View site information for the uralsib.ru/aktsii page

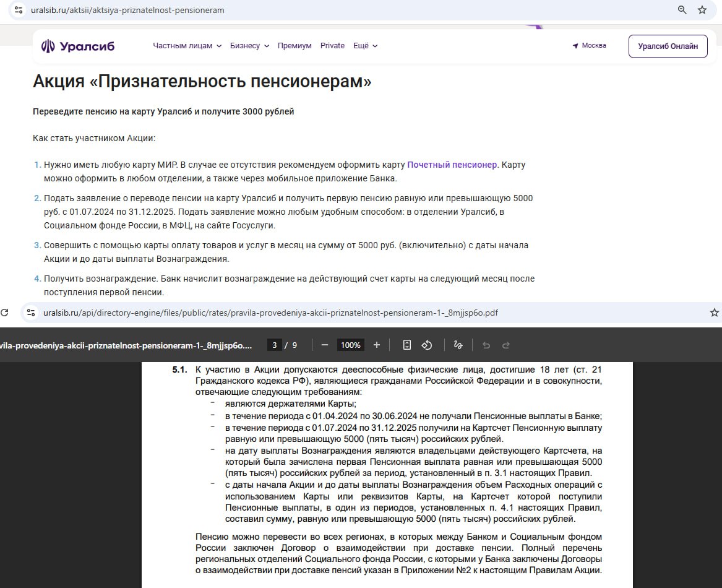click(x=19, y=10)
